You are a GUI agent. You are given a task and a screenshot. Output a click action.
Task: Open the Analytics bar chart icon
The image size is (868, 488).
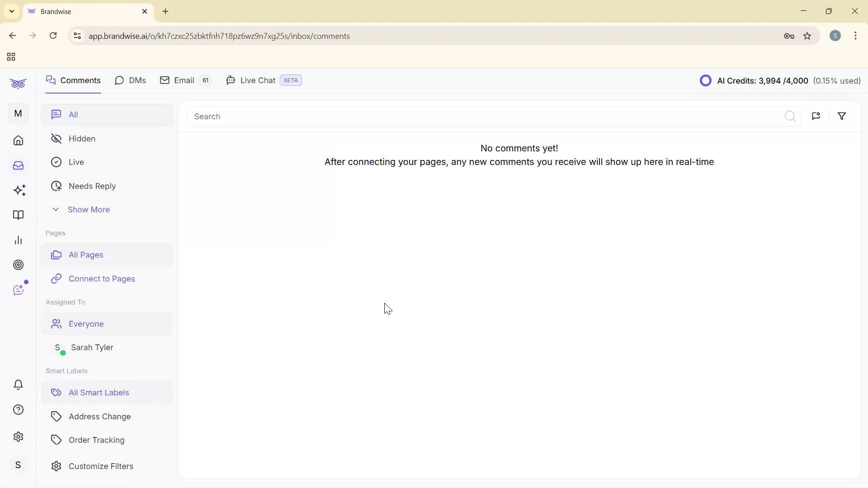(18, 240)
